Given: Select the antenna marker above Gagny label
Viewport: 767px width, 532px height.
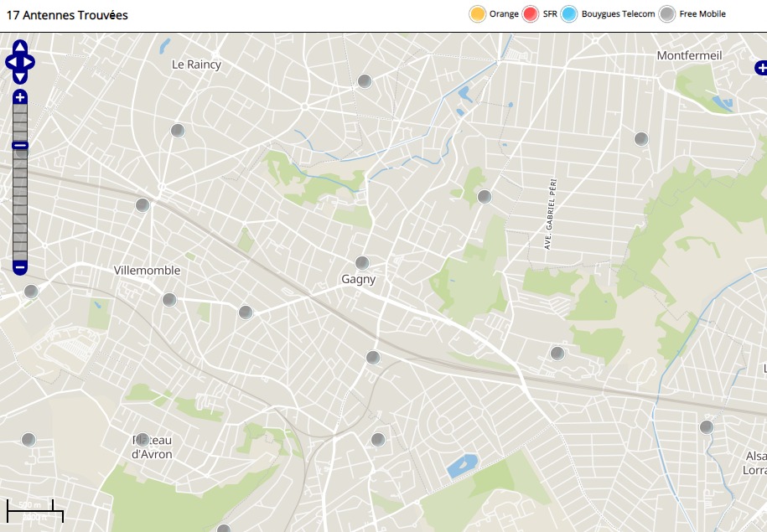Looking at the screenshot, I should point(362,263).
